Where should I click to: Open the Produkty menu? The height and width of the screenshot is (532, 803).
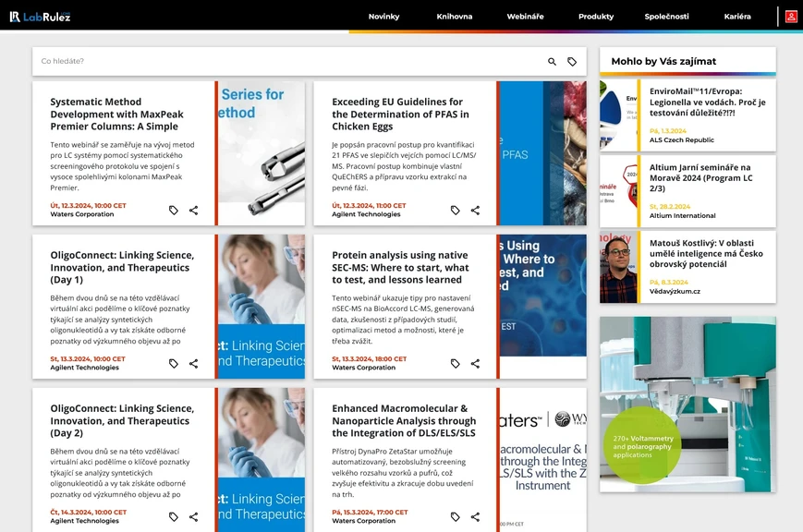point(596,17)
